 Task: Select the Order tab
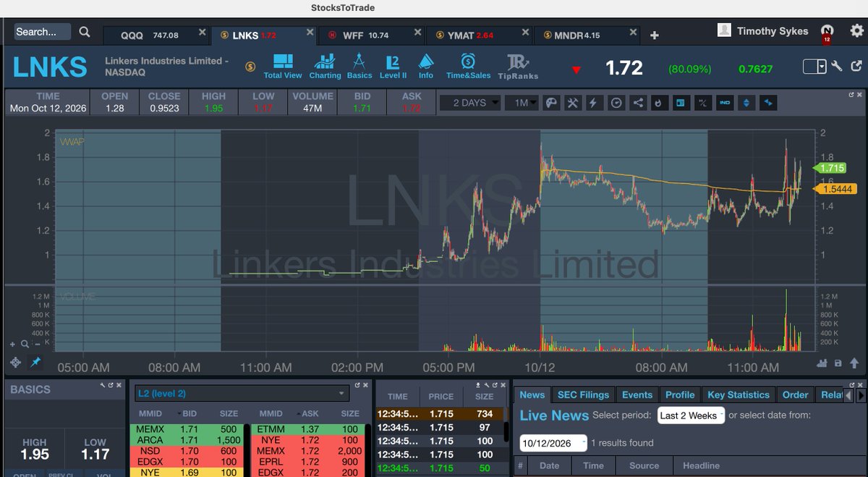[x=795, y=394]
